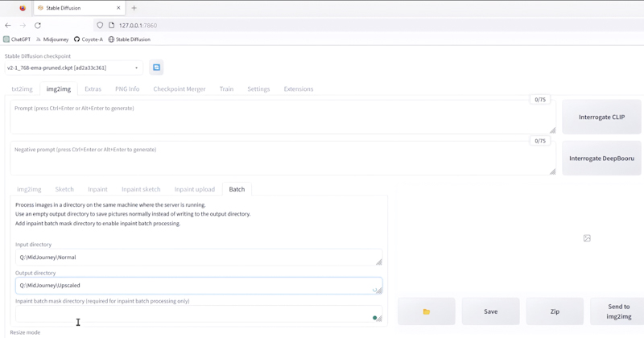
Task: Click inside the Prompt text box
Action: coord(283,117)
